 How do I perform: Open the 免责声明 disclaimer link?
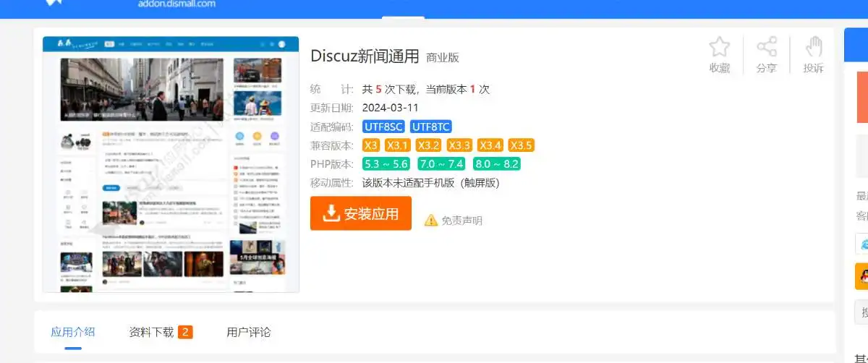461,221
